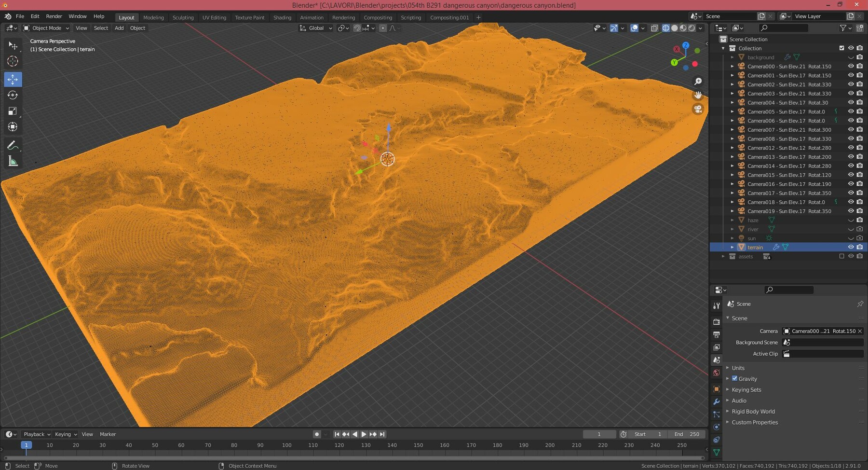Select the Scale tool
Viewport: 868px width, 470px height.
coord(13,111)
